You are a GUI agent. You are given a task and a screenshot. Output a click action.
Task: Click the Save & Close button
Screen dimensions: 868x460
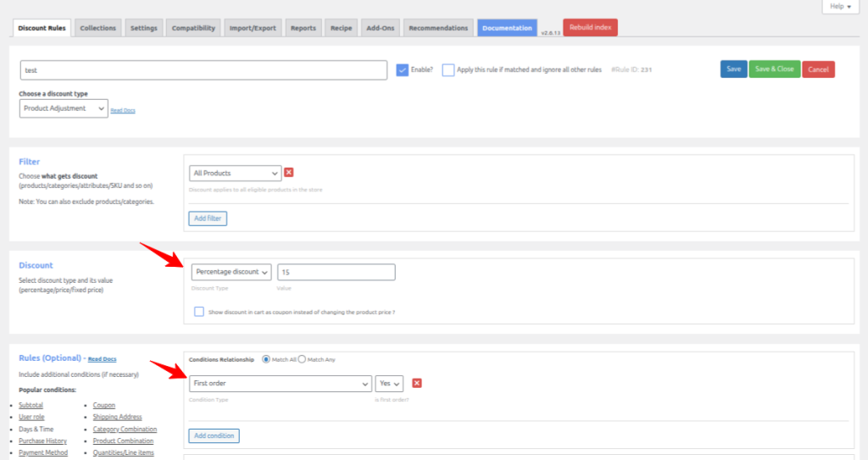click(774, 69)
